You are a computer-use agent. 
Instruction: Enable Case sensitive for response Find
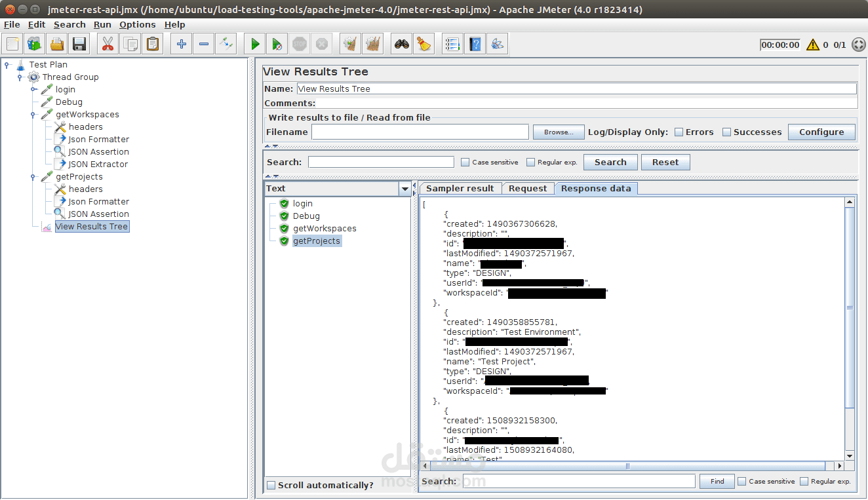click(x=742, y=481)
